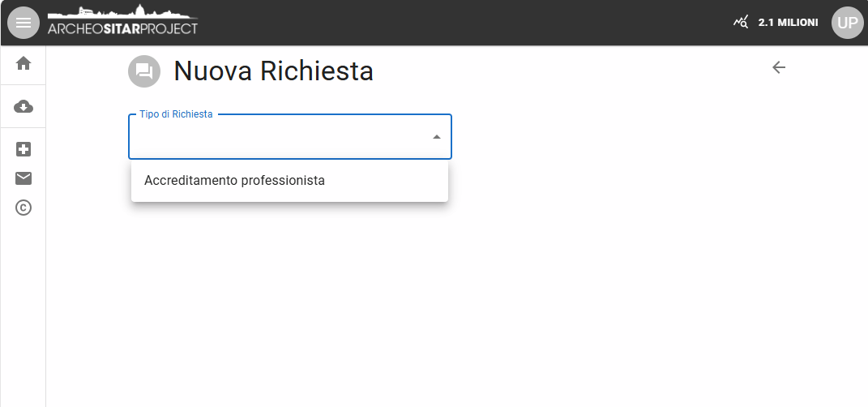Screen dimensions: 868x407
Task: Click the ARCHEOSITARPROJECT wordmark text
Action: click(122, 29)
